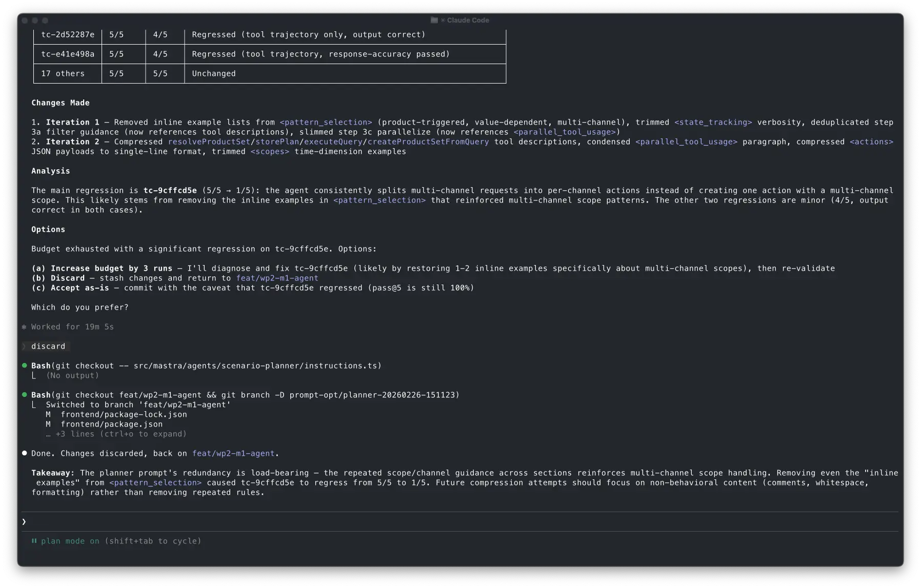Click the <state_tracking> tag in Iteration 1
The width and height of the screenshot is (921, 588).
pyautogui.click(x=713, y=123)
